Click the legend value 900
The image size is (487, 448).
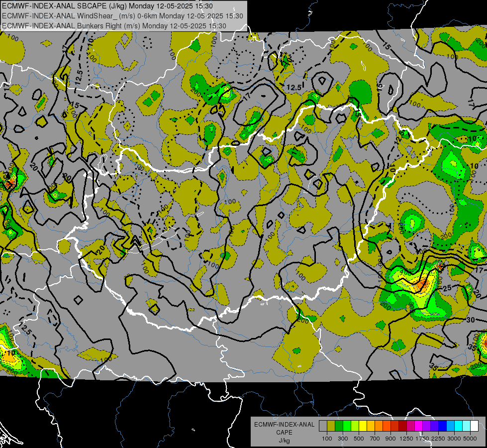point(390,439)
